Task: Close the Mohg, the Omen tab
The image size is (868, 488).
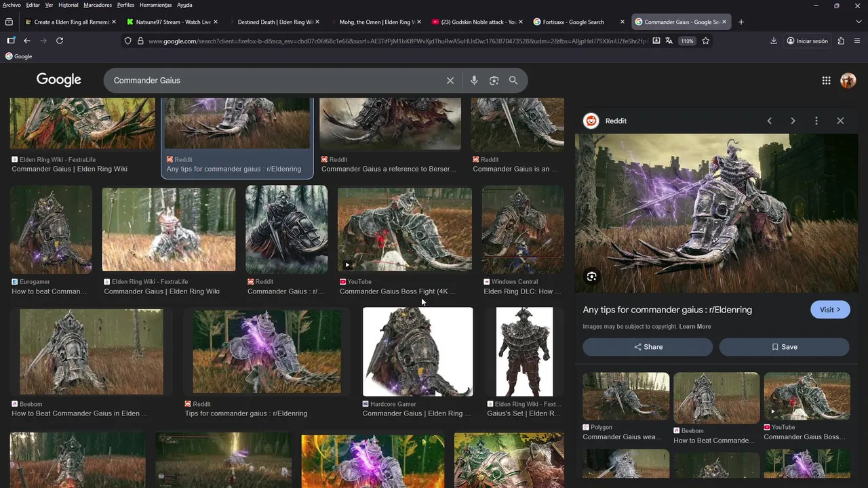Action: coord(419,22)
